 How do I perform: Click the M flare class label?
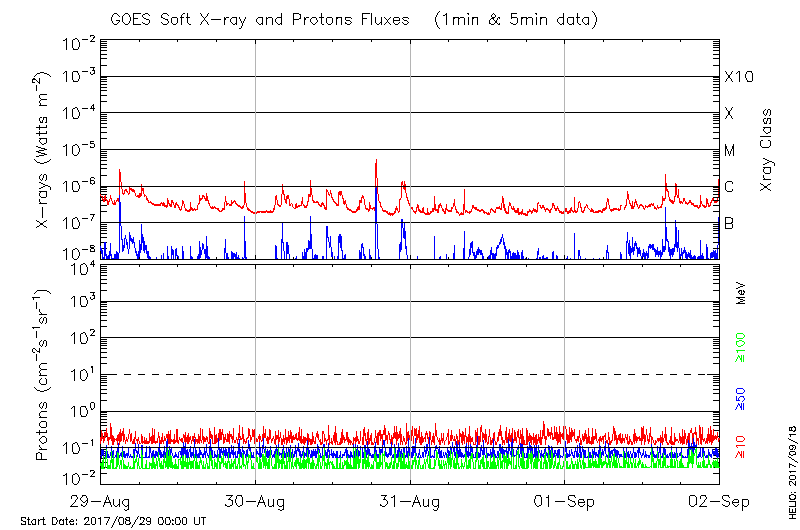730,151
